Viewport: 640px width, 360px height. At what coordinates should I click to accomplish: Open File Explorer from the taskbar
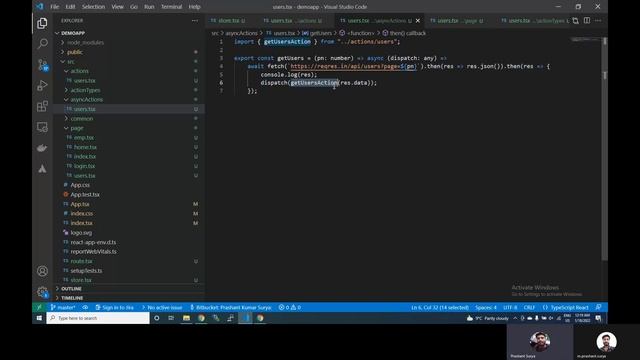point(186,318)
